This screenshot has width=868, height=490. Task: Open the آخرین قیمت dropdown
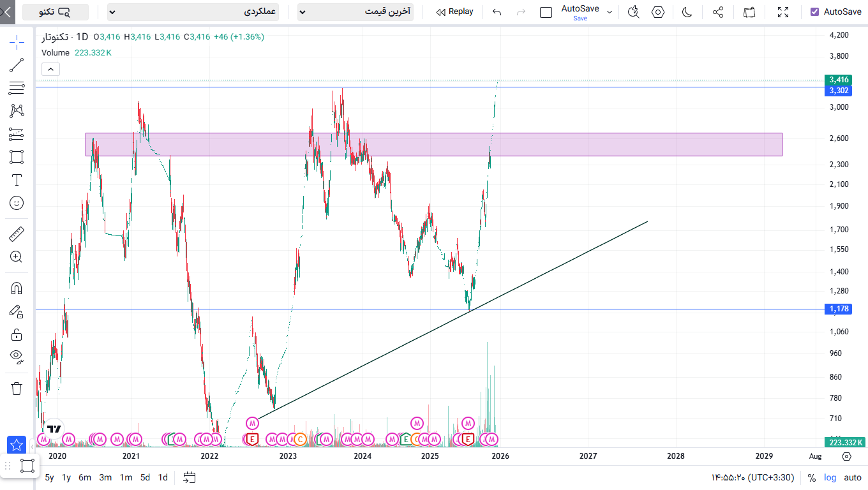[x=355, y=12]
